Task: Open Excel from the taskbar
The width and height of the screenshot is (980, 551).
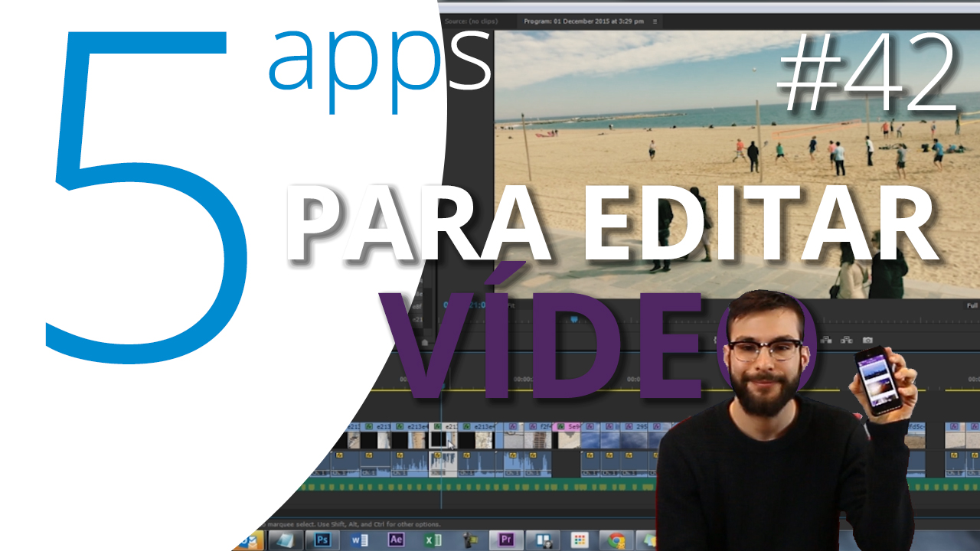Action: point(434,540)
